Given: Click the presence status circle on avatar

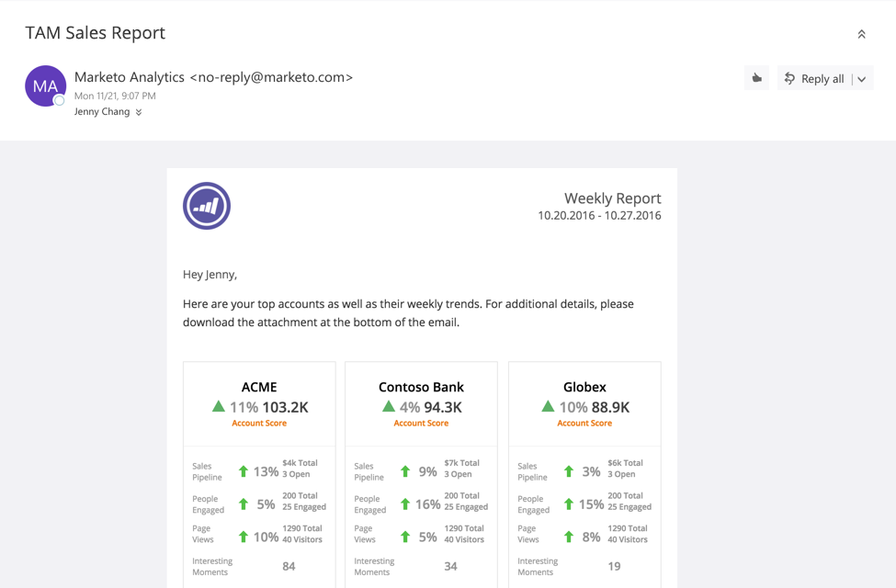Looking at the screenshot, I should tap(59, 100).
